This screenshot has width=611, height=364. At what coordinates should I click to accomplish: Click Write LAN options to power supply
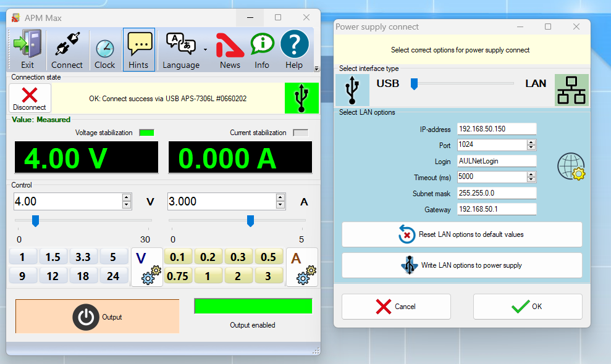(x=461, y=265)
